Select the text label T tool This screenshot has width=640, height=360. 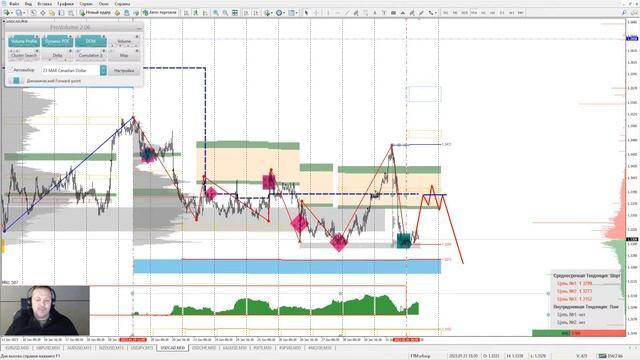click(x=384, y=13)
